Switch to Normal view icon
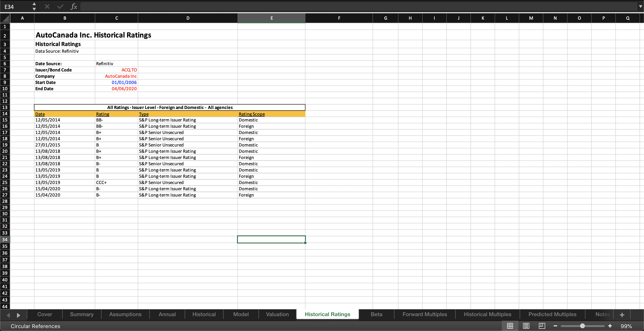Image resolution: width=644 pixels, height=331 pixels. tap(510, 326)
